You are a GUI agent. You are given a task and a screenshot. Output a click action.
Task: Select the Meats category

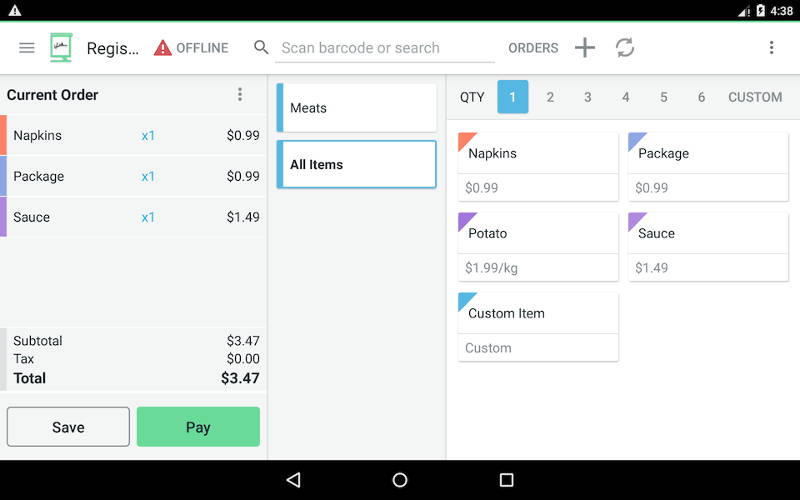(357, 108)
